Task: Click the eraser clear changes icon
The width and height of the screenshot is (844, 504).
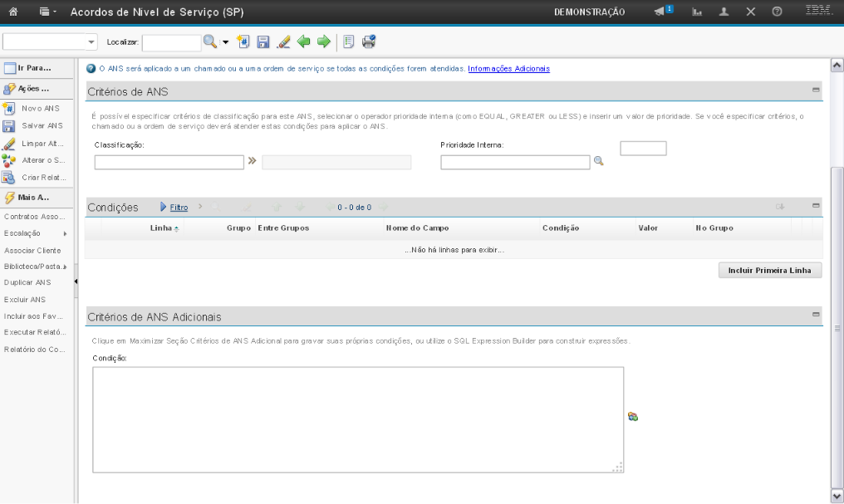Action: (283, 42)
